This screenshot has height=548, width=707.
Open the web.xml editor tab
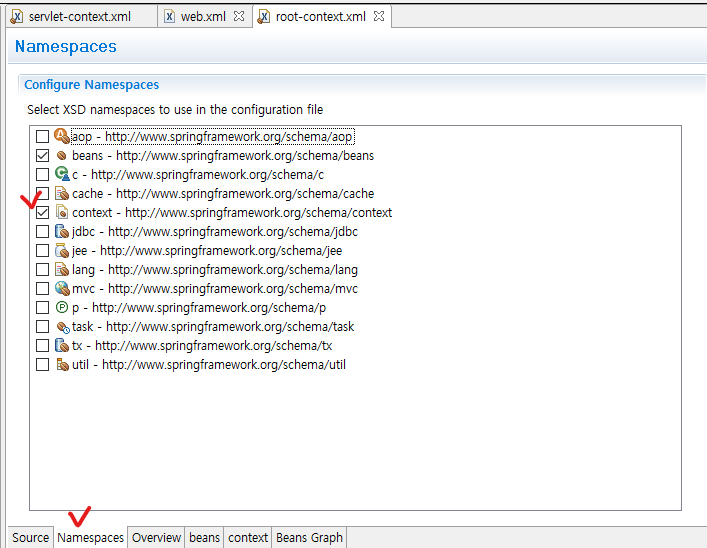pos(202,17)
